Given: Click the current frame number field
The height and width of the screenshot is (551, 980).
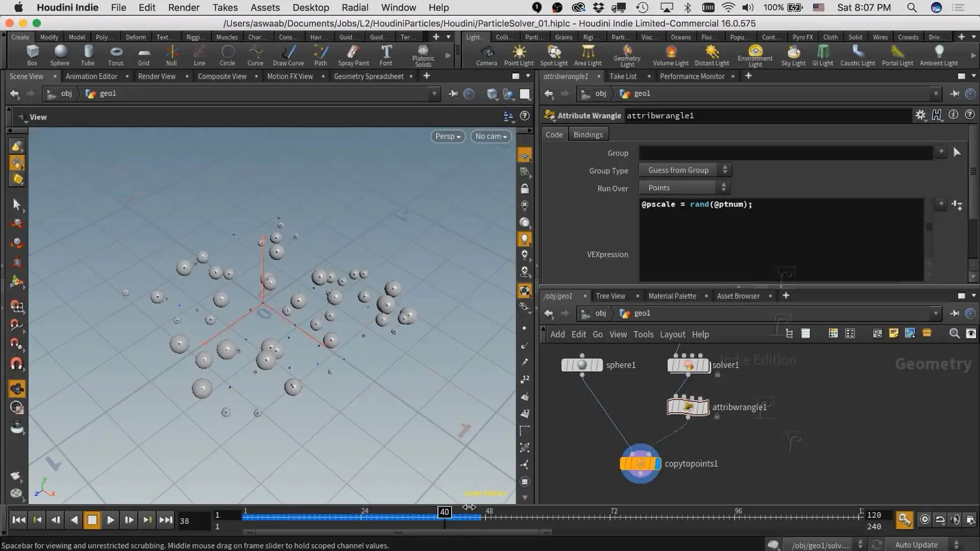Looking at the screenshot, I should tap(193, 521).
